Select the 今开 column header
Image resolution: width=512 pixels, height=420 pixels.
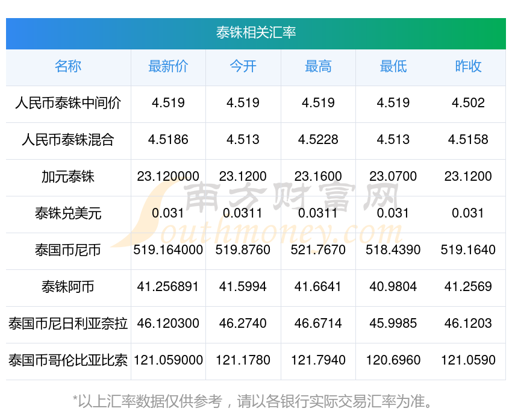tap(243, 66)
